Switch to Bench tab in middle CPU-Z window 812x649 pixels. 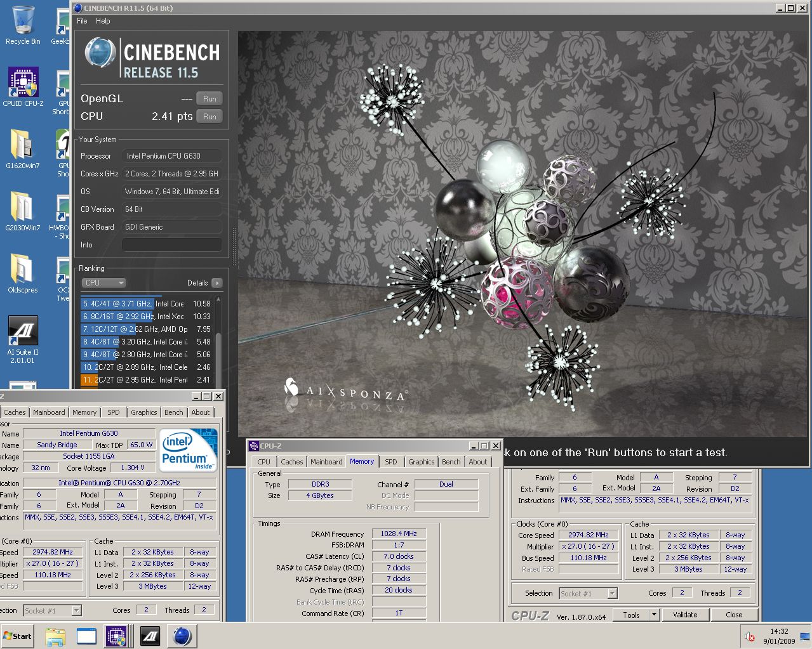click(x=451, y=462)
